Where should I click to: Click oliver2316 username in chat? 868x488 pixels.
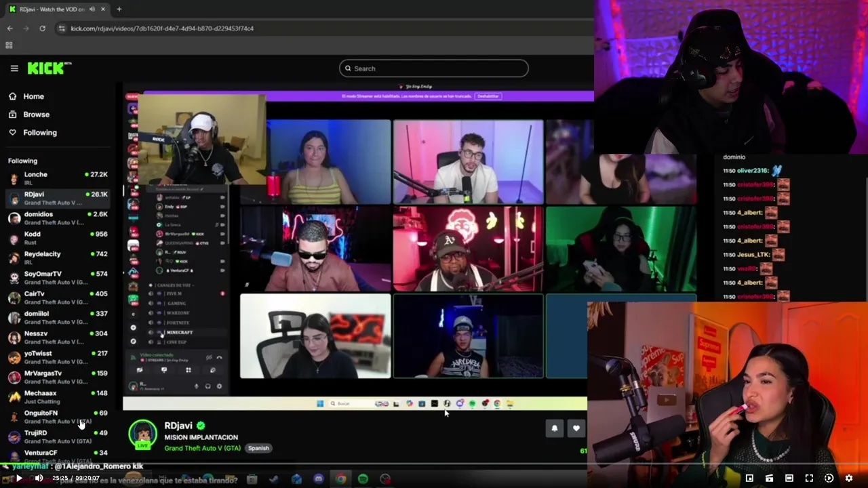tap(753, 171)
